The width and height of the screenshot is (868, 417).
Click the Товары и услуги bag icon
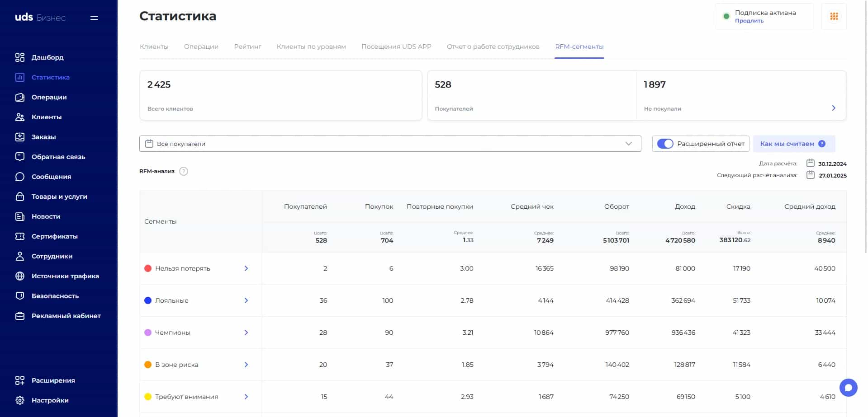point(20,197)
